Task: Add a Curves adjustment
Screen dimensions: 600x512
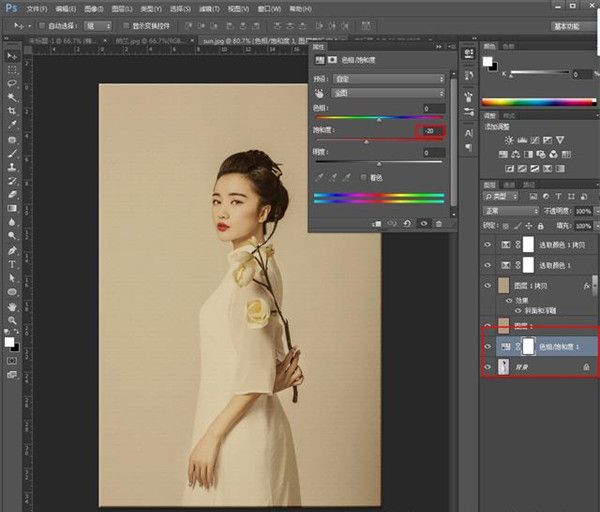Action: click(x=535, y=140)
